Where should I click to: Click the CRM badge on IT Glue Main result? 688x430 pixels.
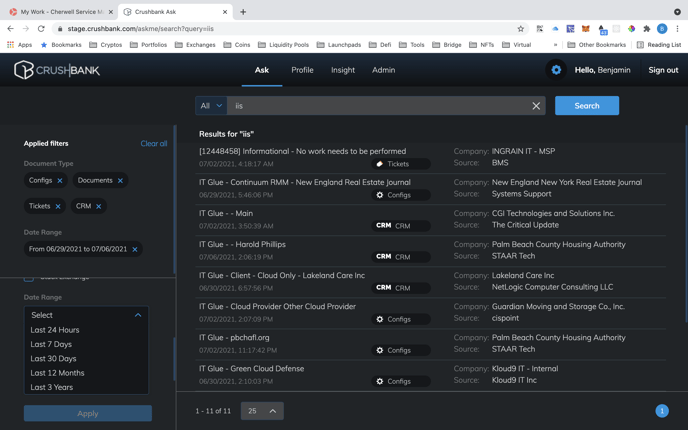pos(401,226)
